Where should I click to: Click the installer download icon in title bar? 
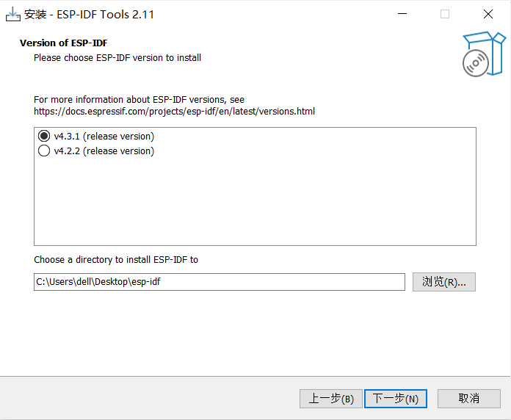point(13,15)
